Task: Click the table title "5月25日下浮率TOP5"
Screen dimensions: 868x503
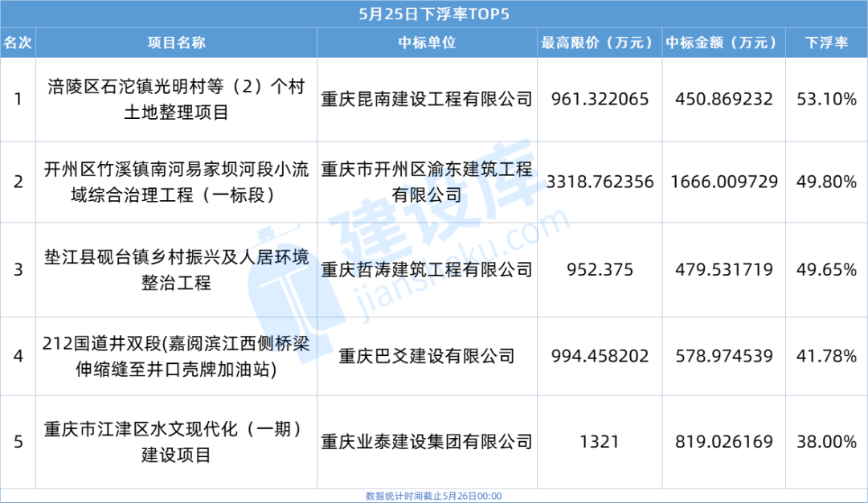Action: (434, 14)
